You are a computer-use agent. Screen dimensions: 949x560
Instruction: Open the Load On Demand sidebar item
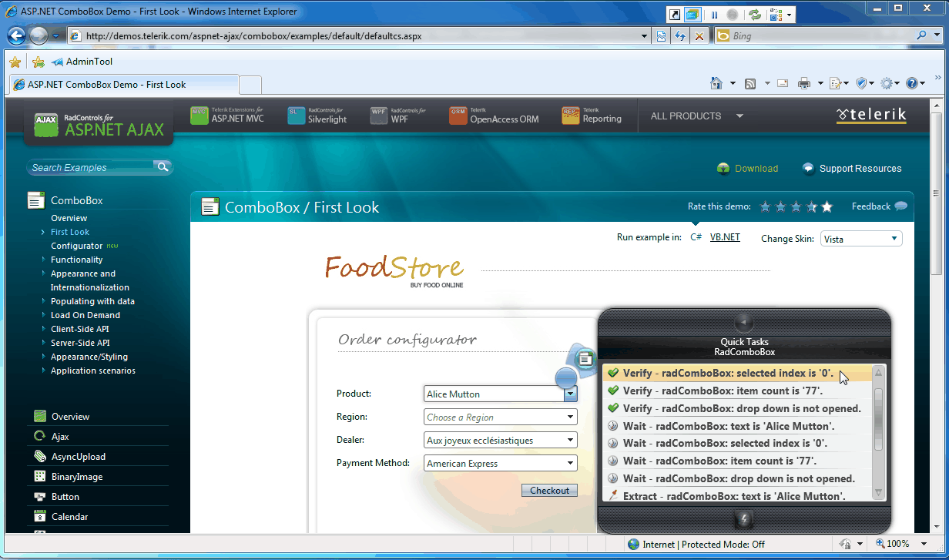coord(86,315)
